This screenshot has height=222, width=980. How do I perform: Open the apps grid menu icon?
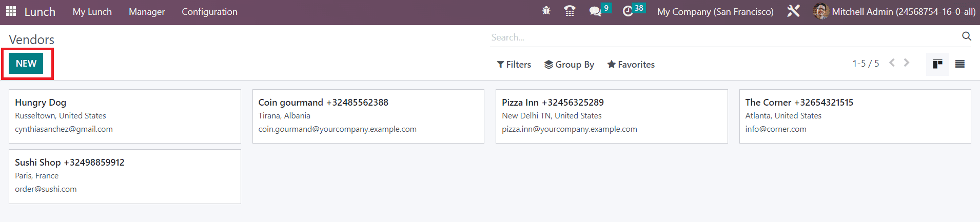11,11
